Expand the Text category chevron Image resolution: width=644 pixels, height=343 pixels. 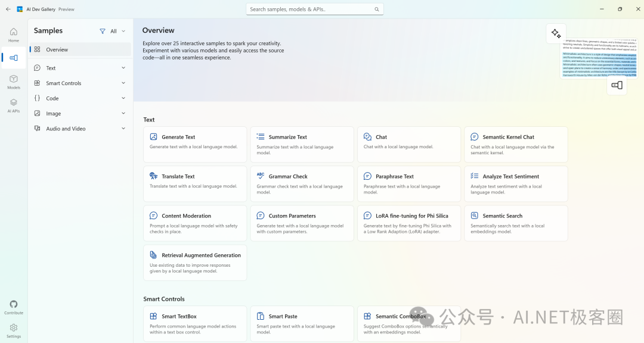coord(123,68)
